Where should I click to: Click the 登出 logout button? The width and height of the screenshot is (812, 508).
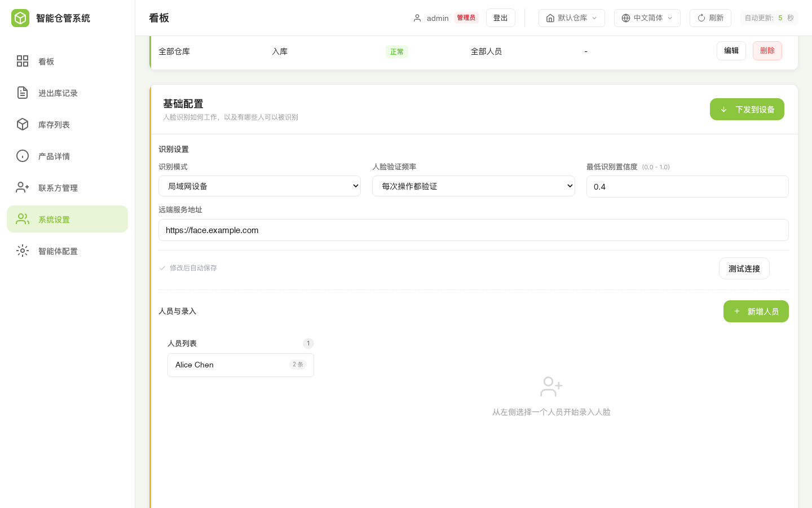501,18
